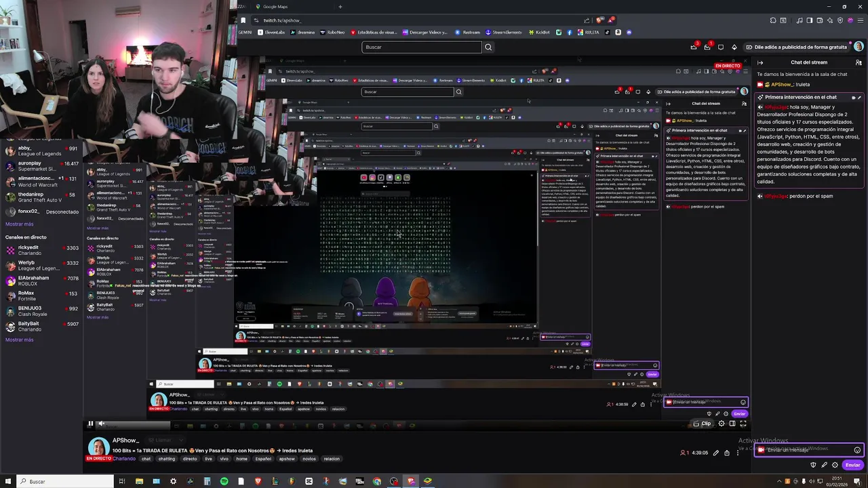Viewport: 868px width, 488px height.
Task: Open the Restream bookmark
Action: [468, 33]
